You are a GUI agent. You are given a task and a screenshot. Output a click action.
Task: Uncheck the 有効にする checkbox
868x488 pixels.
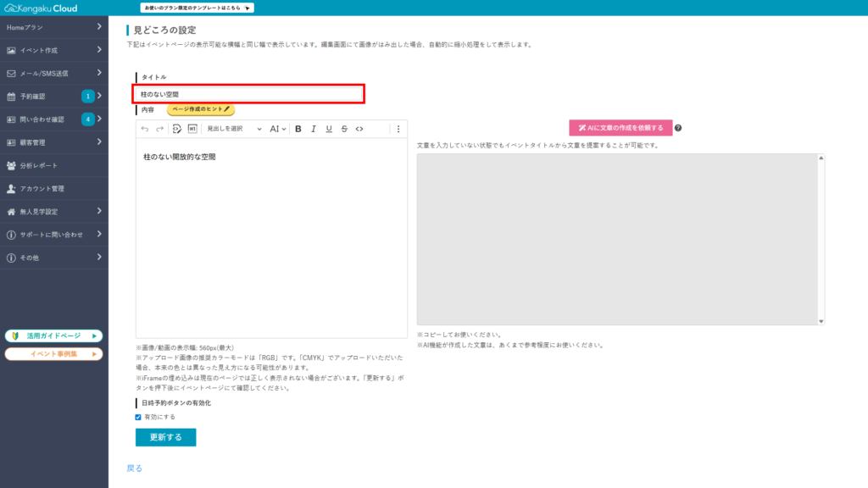(139, 417)
